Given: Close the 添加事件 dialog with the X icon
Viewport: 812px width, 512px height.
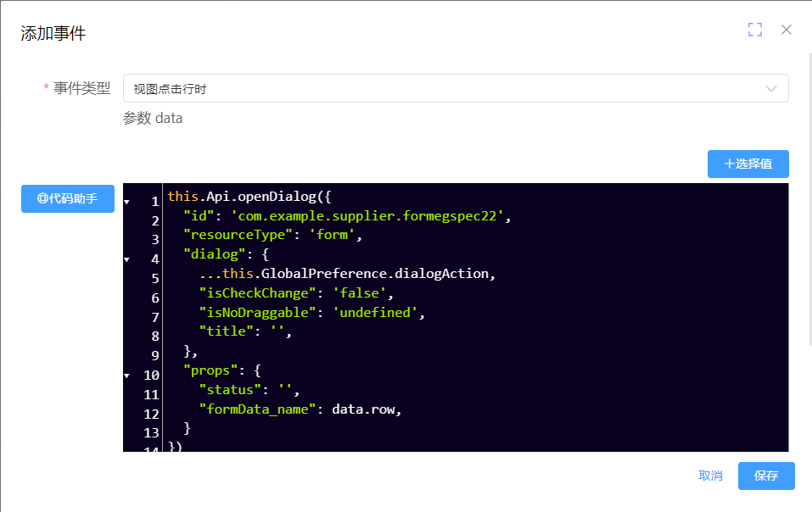Looking at the screenshot, I should (x=786, y=29).
